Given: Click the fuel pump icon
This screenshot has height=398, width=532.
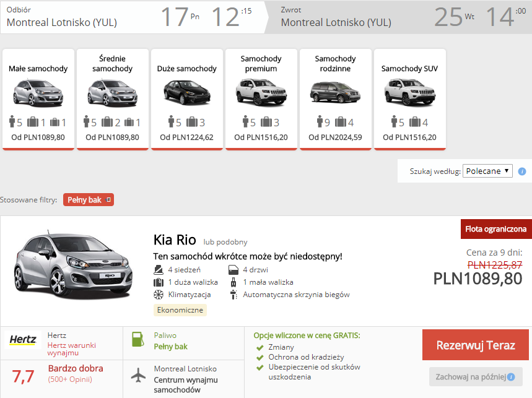Looking at the screenshot, I should [138, 339].
